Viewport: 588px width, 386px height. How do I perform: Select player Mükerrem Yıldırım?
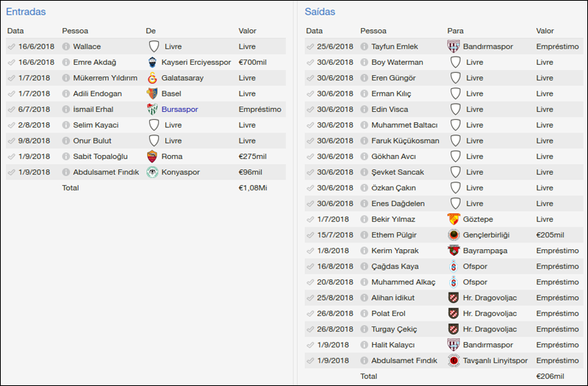105,78
